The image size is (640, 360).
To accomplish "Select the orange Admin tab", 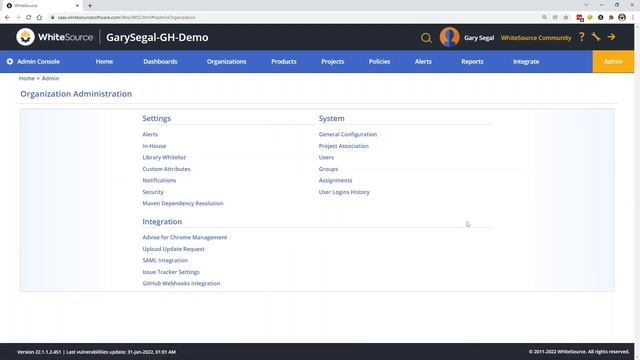I will [x=613, y=62].
